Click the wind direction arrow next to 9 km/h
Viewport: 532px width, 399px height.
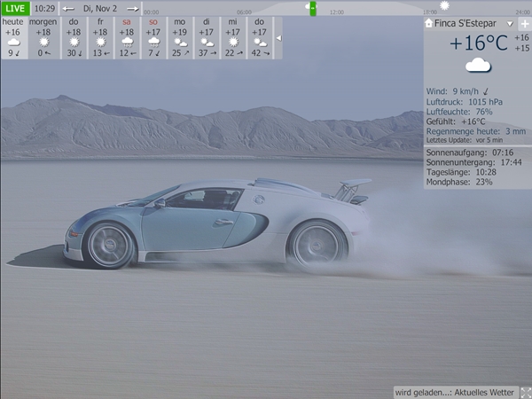pyautogui.click(x=486, y=91)
